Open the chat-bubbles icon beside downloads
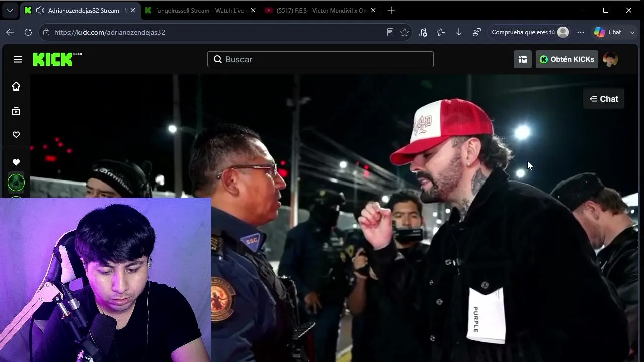This screenshot has width=644, height=362. 477,32
